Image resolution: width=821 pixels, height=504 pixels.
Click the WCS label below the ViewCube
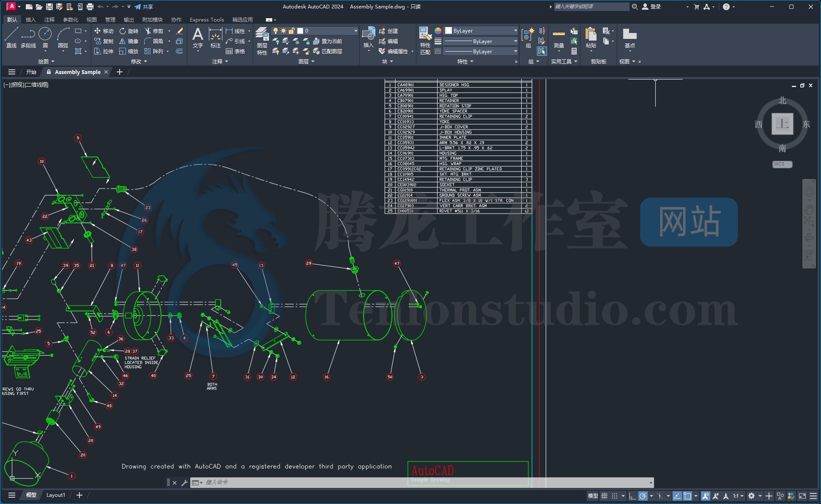tap(782, 164)
